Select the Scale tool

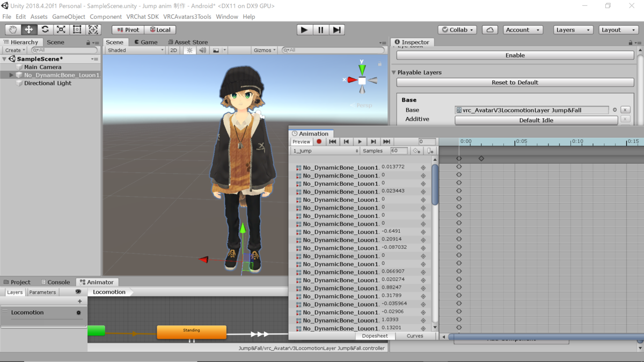point(61,29)
